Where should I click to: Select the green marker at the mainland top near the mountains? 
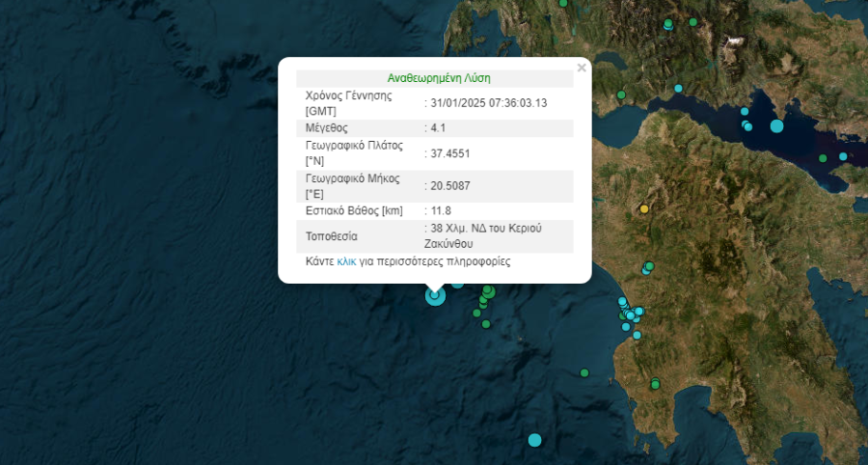tap(693, 21)
